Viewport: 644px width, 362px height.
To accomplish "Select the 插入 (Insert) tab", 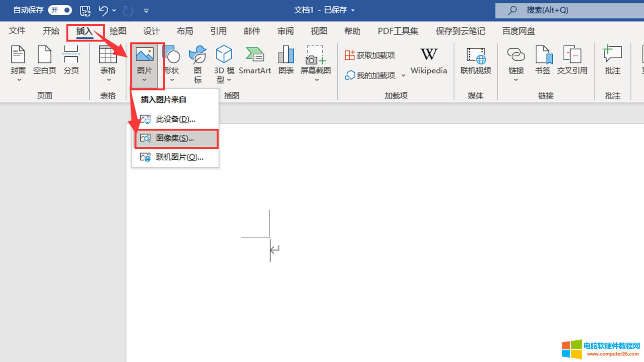I will (x=85, y=31).
